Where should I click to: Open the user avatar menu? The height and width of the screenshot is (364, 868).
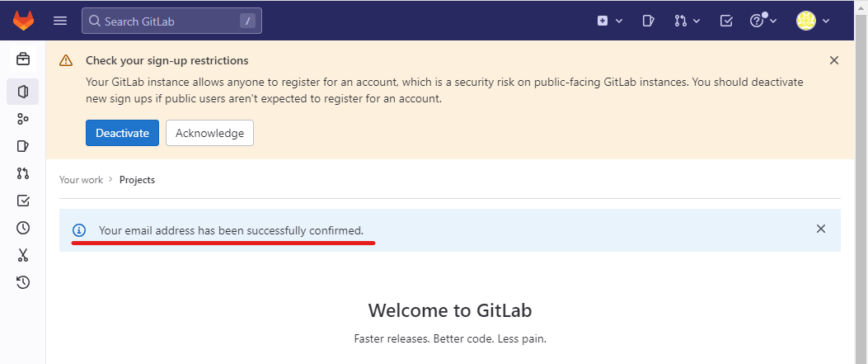click(813, 21)
